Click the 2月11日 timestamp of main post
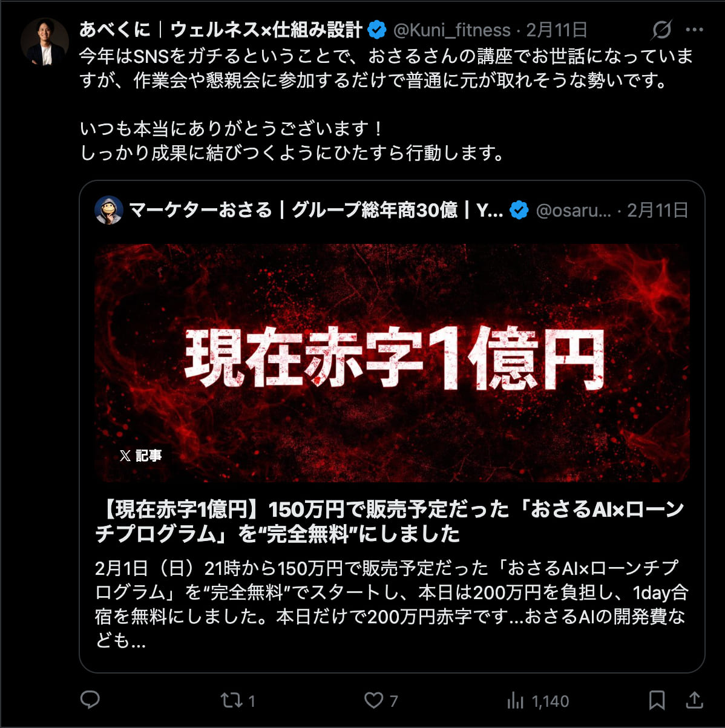This screenshot has height=728, width=725. [556, 30]
